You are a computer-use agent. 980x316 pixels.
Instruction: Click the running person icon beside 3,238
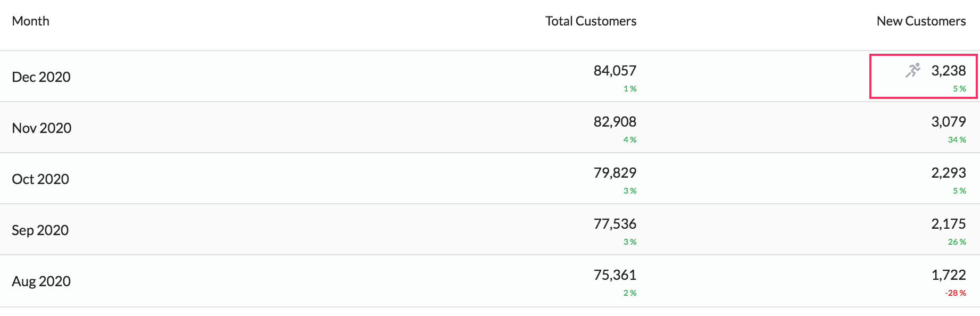[x=913, y=70]
